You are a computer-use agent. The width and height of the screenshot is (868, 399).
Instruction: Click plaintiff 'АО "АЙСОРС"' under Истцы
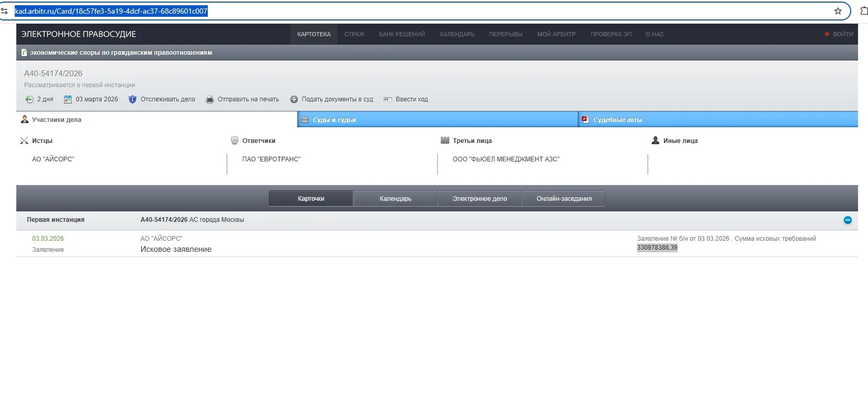53,159
